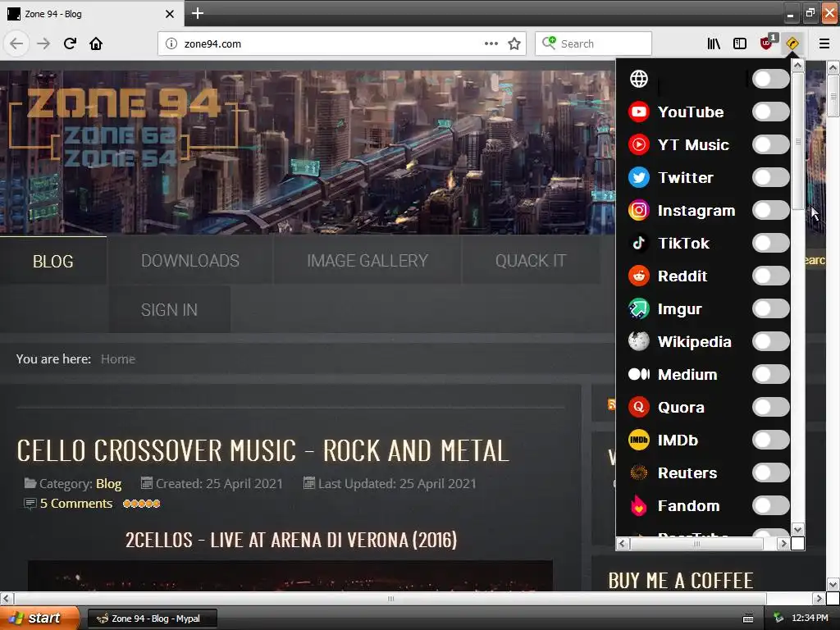
Task: Open the yellow redirect extension toolbar icon
Action: pyautogui.click(x=792, y=43)
